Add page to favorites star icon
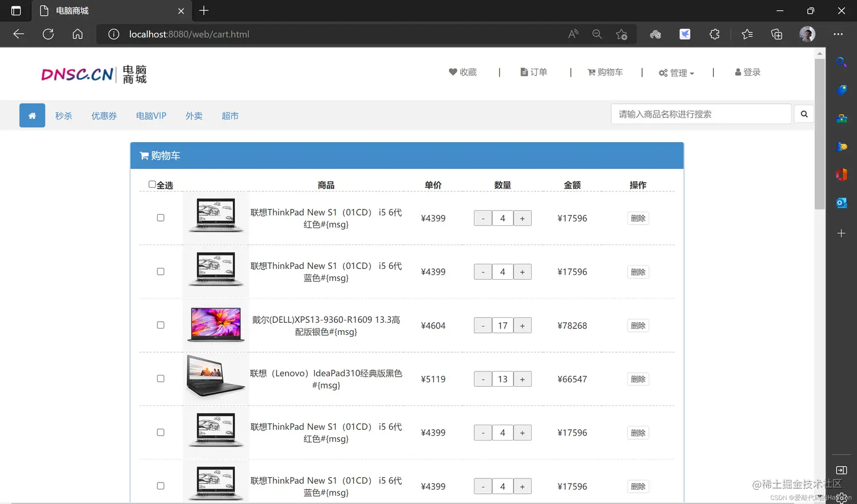This screenshot has width=857, height=504. click(x=621, y=35)
